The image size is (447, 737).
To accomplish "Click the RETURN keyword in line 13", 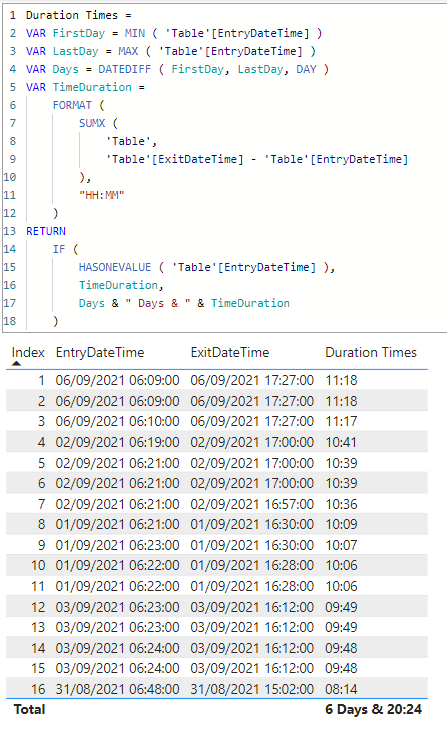I will 46,231.
